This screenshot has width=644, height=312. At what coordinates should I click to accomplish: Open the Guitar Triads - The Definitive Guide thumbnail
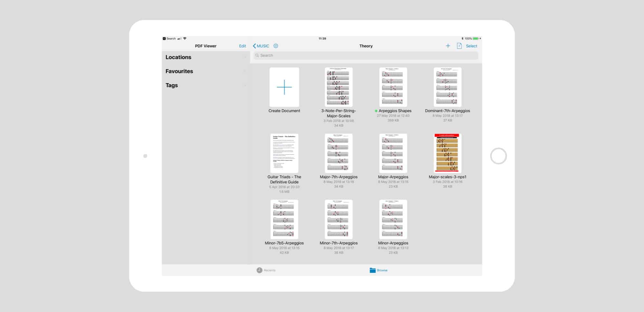pos(284,153)
